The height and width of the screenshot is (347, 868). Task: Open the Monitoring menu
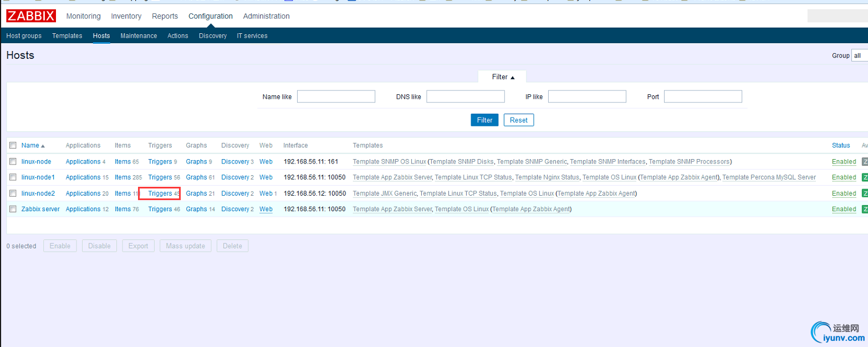click(x=84, y=16)
